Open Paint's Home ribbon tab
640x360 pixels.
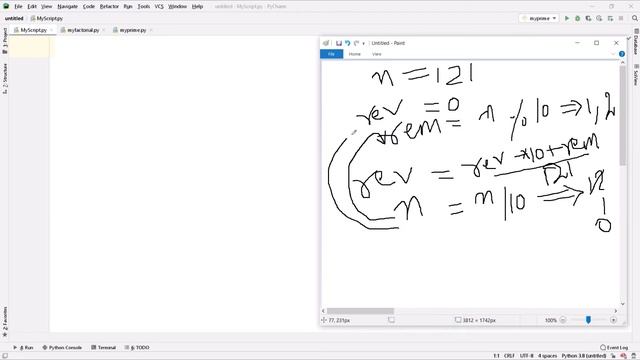point(354,54)
